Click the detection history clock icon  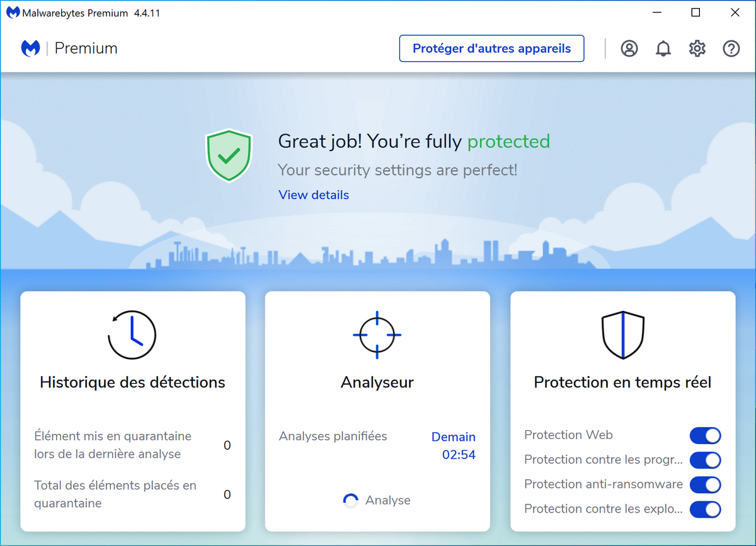pyautogui.click(x=132, y=335)
